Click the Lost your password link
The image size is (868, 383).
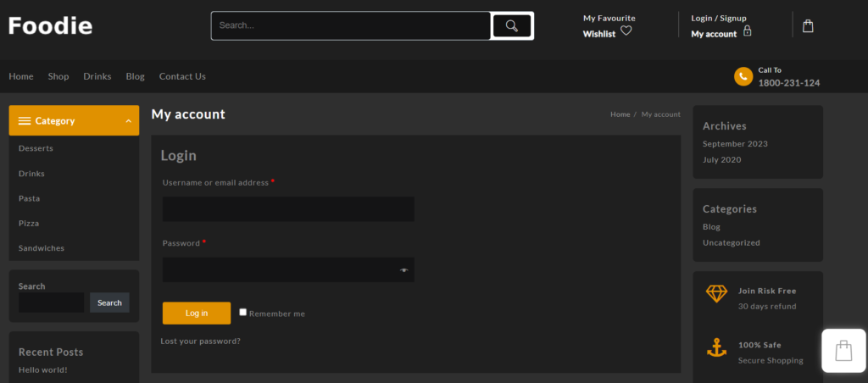click(200, 341)
